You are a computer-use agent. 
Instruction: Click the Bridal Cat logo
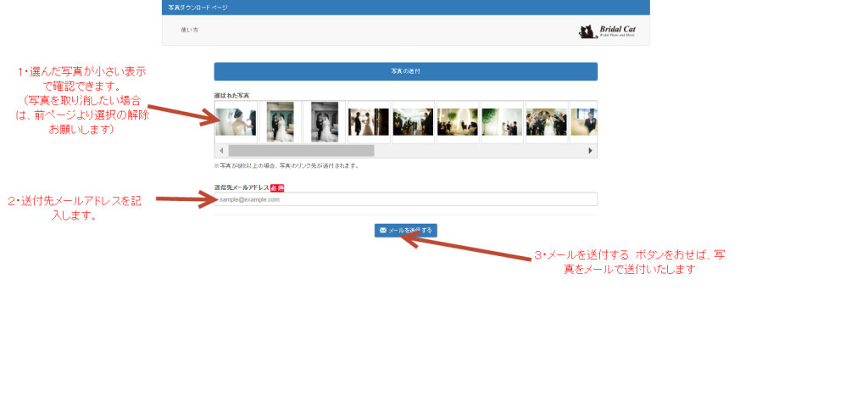608,31
